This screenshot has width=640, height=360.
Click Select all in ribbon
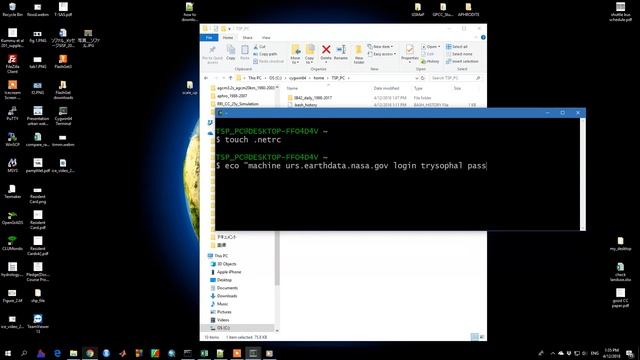(x=457, y=47)
